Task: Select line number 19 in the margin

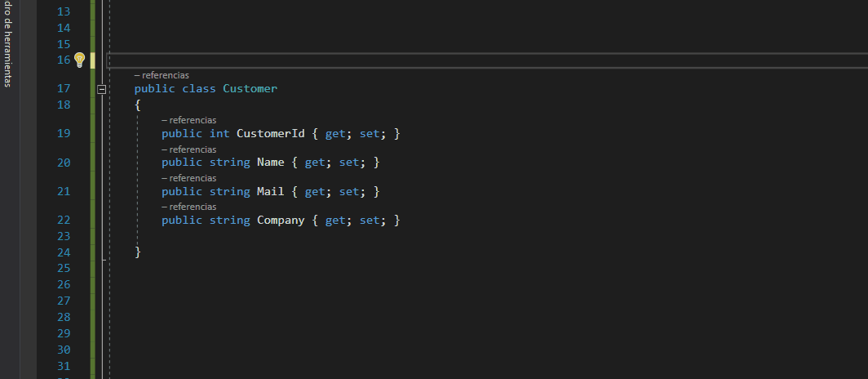Action: (64, 133)
